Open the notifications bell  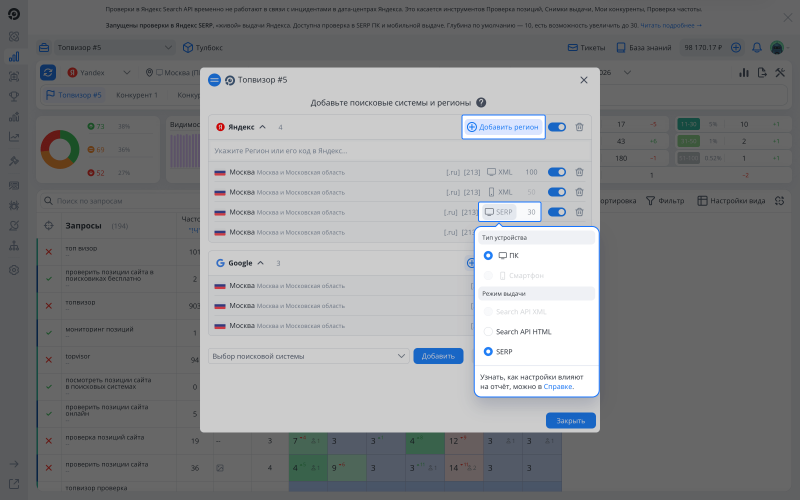[x=757, y=47]
